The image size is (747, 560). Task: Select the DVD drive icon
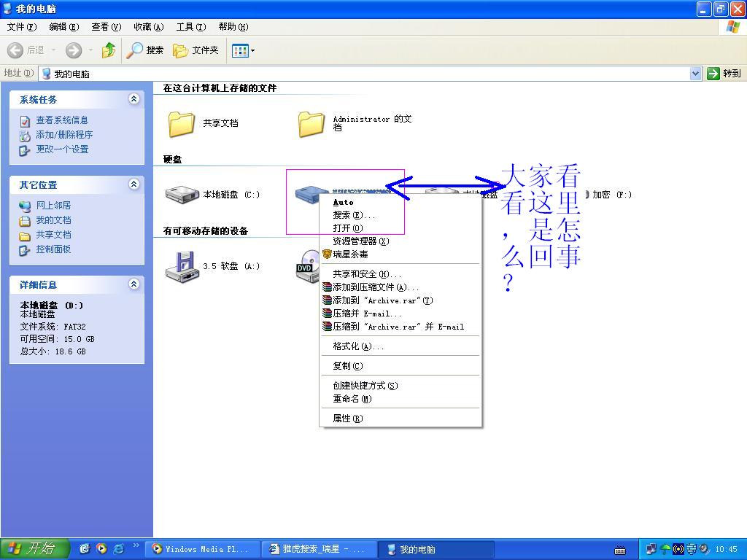pos(307,267)
